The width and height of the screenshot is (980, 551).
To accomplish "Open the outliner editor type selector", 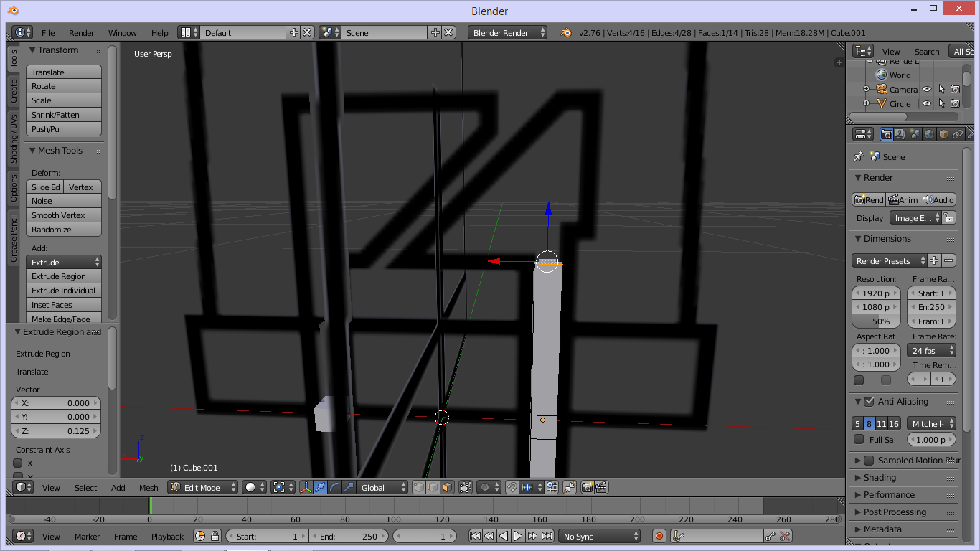I will (863, 51).
